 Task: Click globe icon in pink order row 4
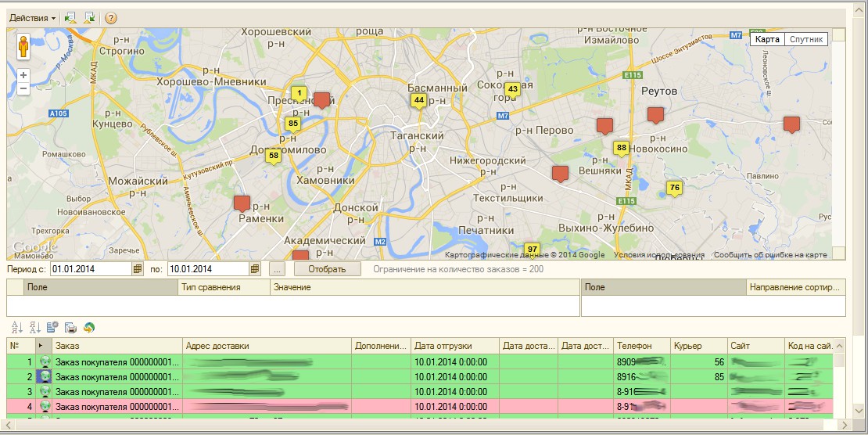pyautogui.click(x=45, y=407)
